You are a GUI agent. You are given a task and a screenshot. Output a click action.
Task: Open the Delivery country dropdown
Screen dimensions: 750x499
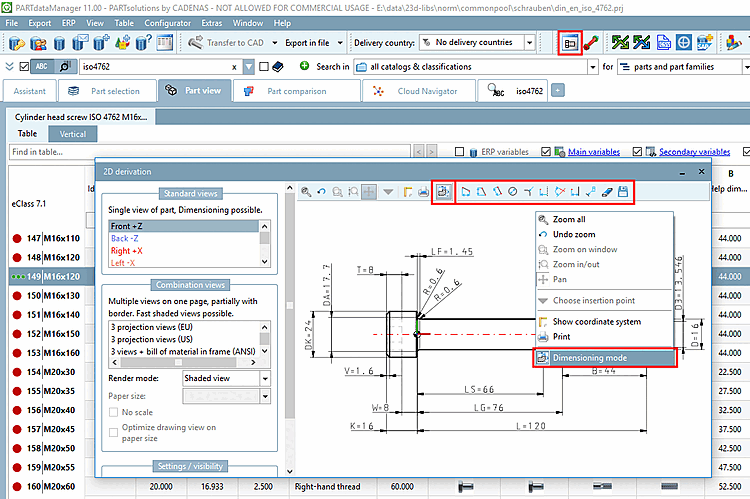click(530, 43)
